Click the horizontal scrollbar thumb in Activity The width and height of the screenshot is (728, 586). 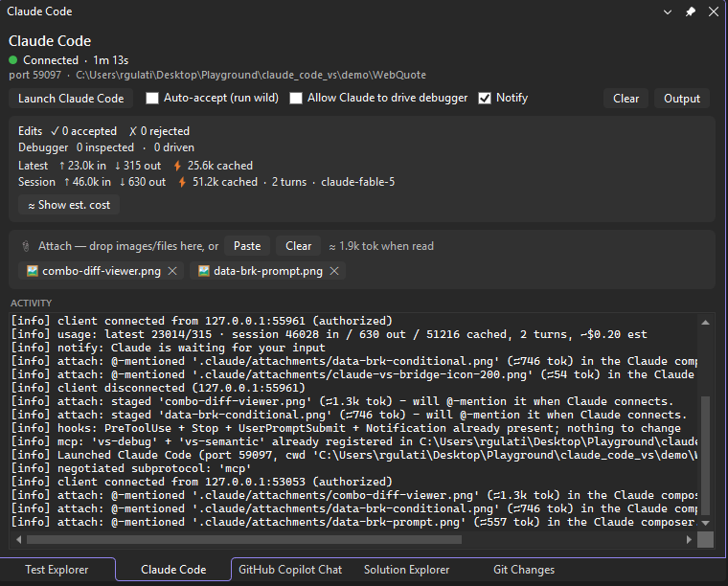coord(244,540)
